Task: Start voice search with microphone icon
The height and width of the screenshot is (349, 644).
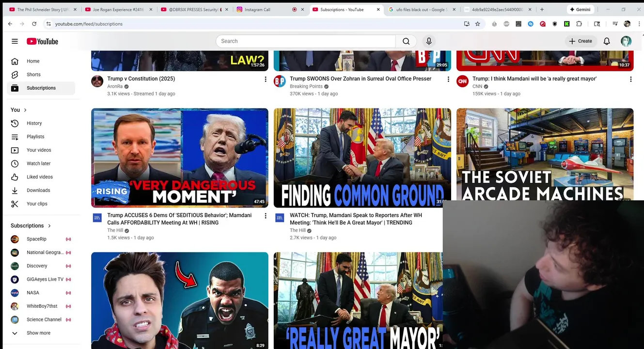Action: tap(429, 41)
